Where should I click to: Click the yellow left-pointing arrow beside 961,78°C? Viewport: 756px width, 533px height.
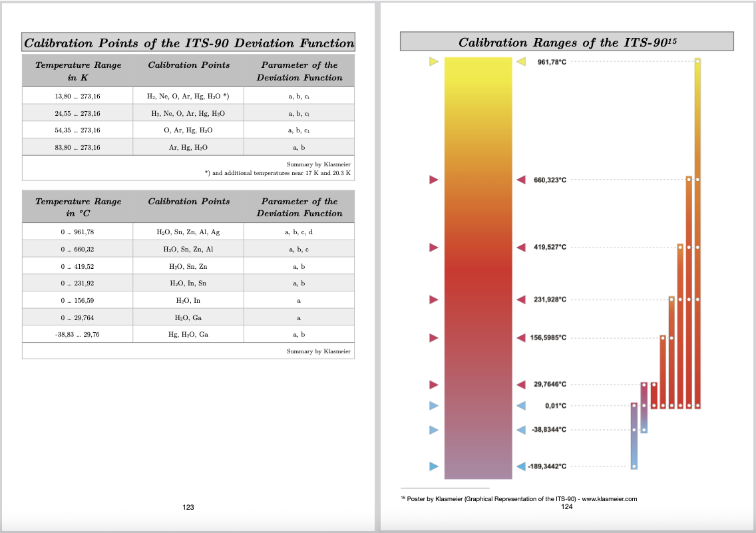[522, 62]
